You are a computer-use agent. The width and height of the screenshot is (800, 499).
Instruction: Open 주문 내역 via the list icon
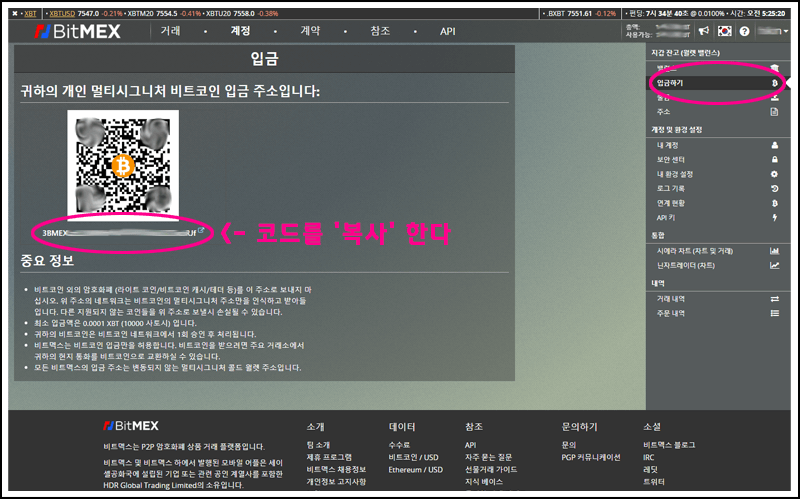tap(774, 313)
